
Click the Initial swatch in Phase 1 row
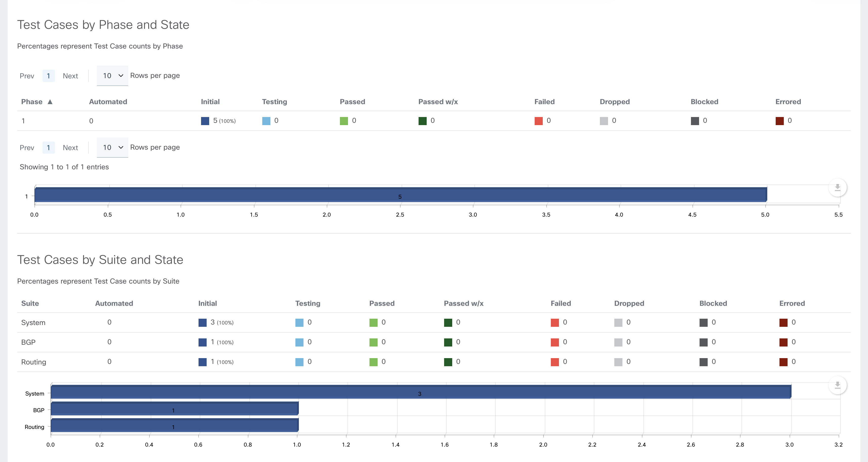coord(205,121)
